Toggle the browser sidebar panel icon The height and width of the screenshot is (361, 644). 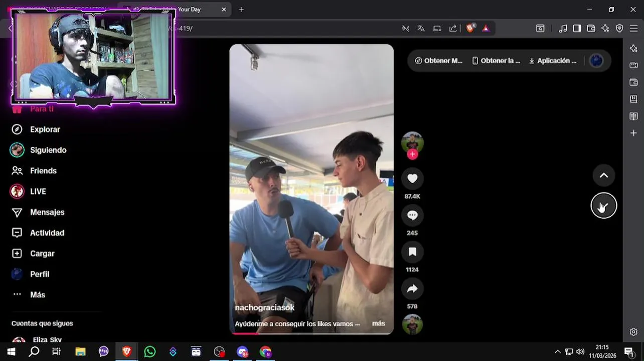tap(577, 29)
